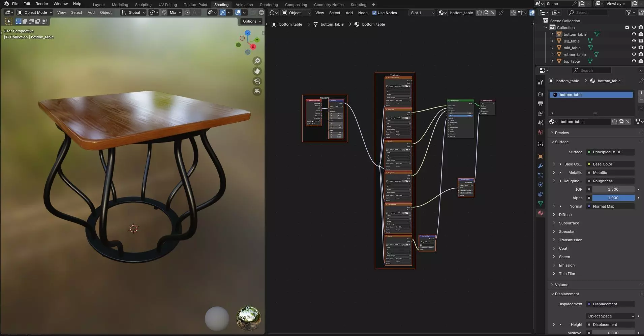Click the Roughness linked node button

pos(610,181)
